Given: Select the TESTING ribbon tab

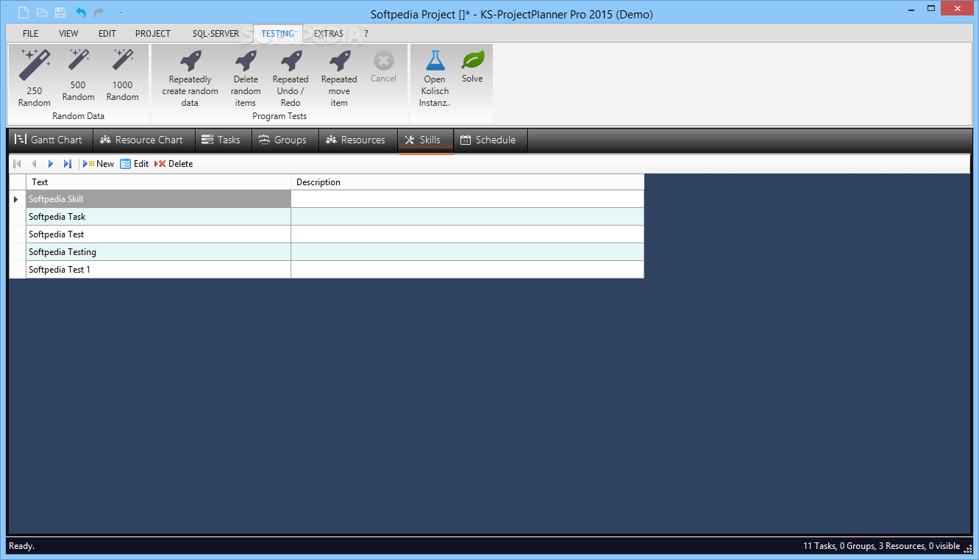Looking at the screenshot, I should (278, 34).
